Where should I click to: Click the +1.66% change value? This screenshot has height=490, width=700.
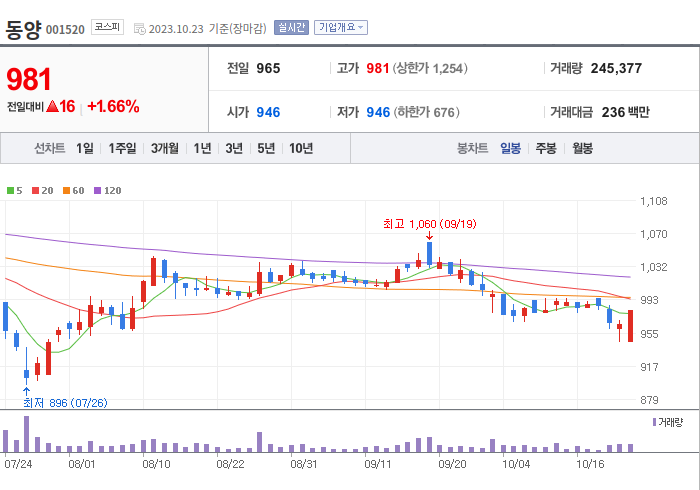(113, 107)
